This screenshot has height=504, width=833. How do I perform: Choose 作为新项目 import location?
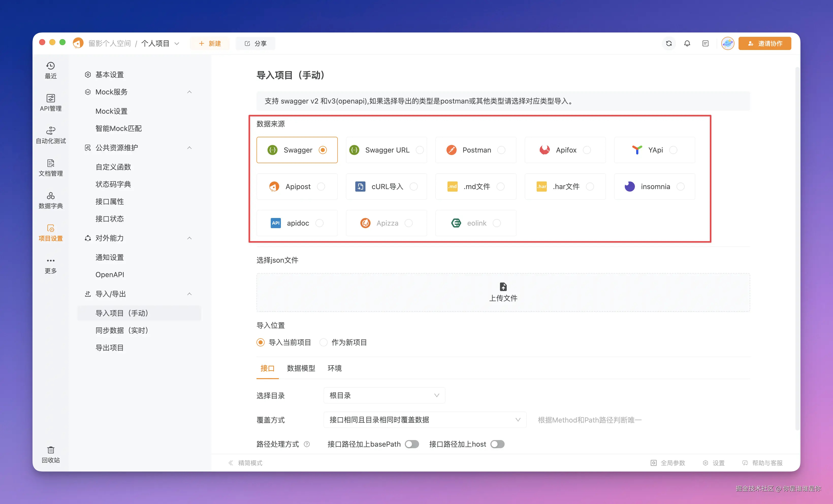point(324,342)
